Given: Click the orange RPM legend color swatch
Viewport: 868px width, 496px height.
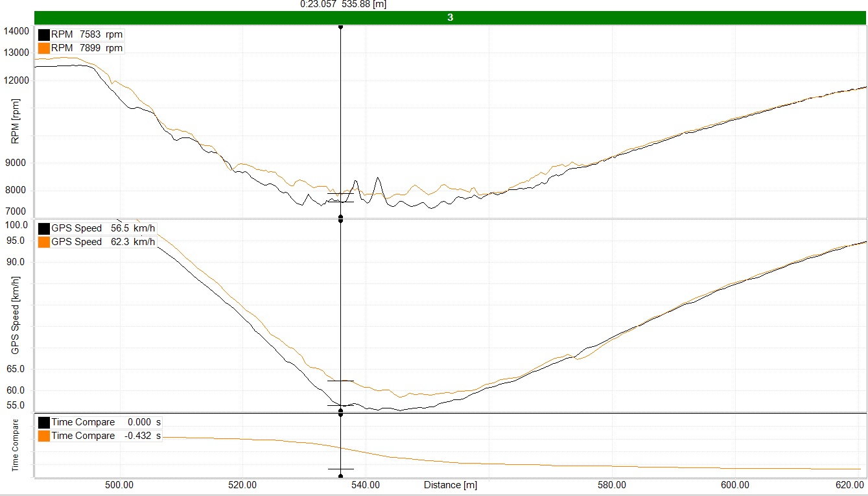Looking at the screenshot, I should click(x=44, y=48).
